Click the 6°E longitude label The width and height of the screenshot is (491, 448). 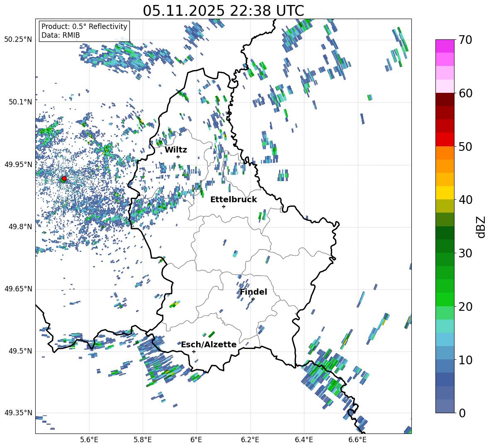[x=196, y=440]
